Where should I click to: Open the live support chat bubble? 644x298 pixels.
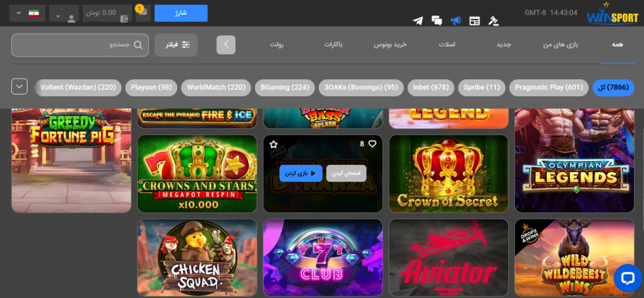point(626,278)
